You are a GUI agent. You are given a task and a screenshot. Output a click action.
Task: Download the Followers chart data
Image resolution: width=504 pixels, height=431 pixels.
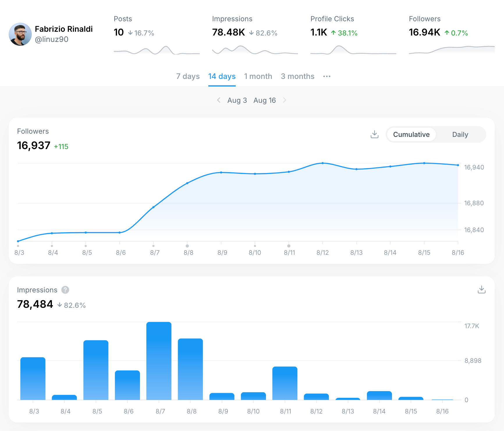tap(375, 134)
